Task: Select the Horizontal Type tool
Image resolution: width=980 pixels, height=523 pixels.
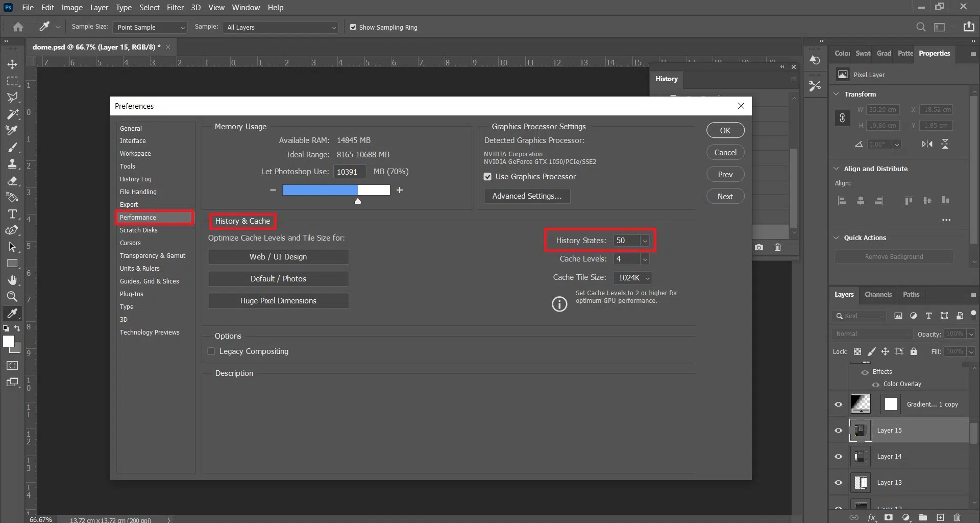Action: tap(12, 214)
